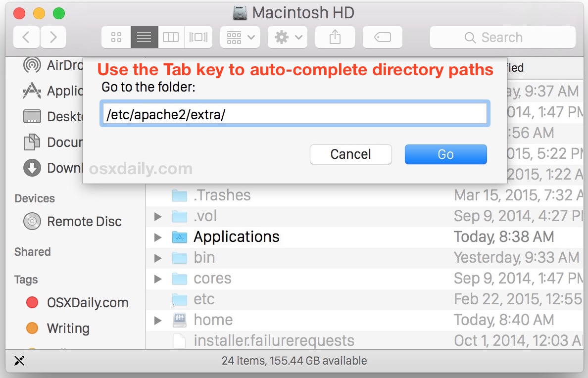Select Applications in the sidebar

(52, 91)
